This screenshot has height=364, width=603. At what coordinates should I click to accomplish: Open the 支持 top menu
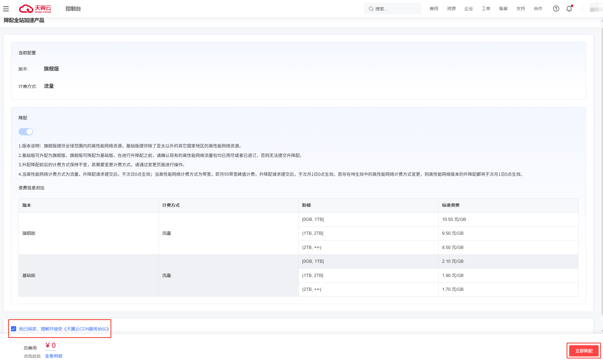click(x=521, y=9)
